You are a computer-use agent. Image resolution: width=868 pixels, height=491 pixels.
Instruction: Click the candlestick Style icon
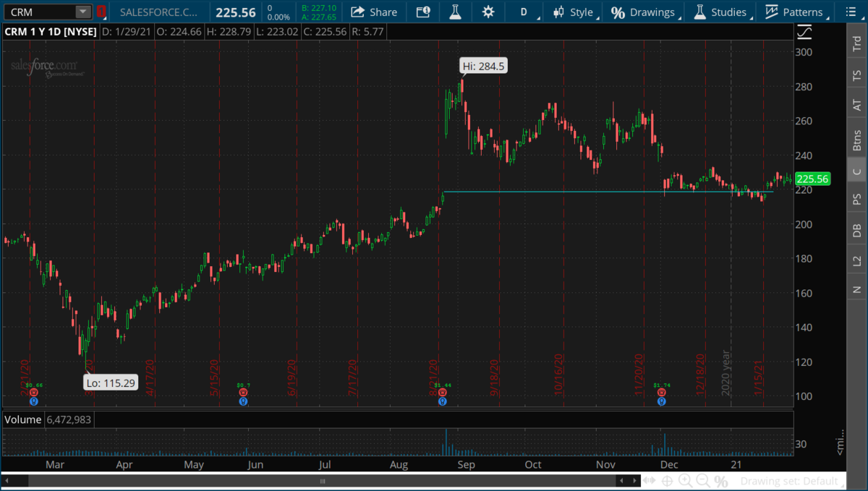pos(558,12)
